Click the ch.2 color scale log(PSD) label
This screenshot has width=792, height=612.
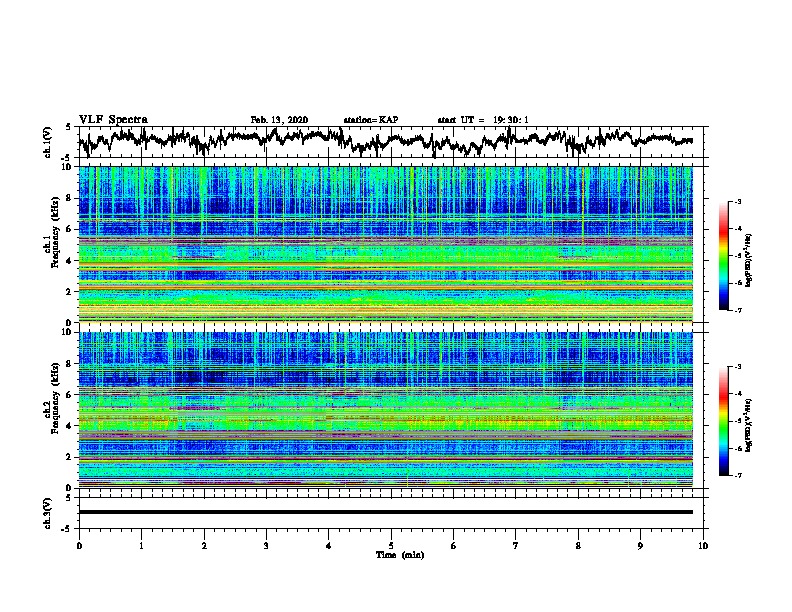[x=749, y=425]
